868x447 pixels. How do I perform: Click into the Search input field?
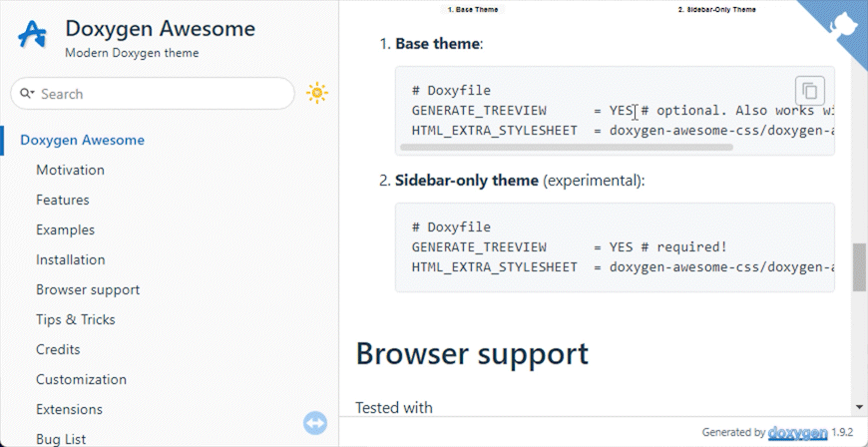coord(160,94)
